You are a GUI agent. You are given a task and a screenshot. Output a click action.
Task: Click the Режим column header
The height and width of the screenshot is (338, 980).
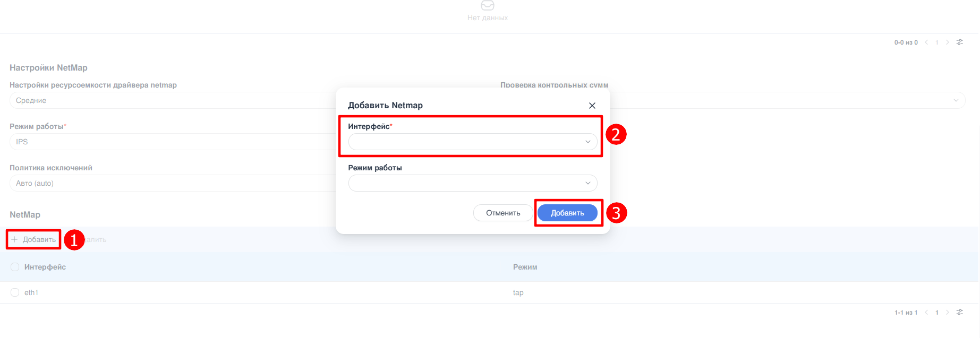click(x=525, y=267)
